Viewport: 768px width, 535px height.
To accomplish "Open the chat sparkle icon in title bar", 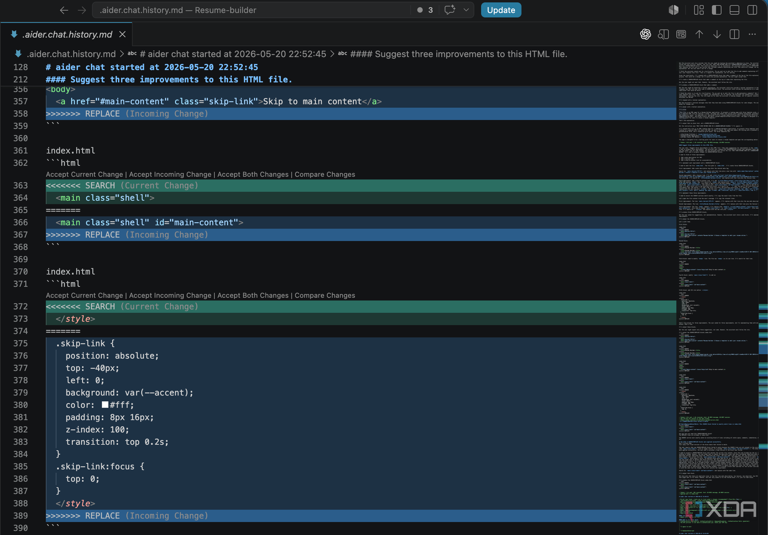I will pyautogui.click(x=449, y=10).
